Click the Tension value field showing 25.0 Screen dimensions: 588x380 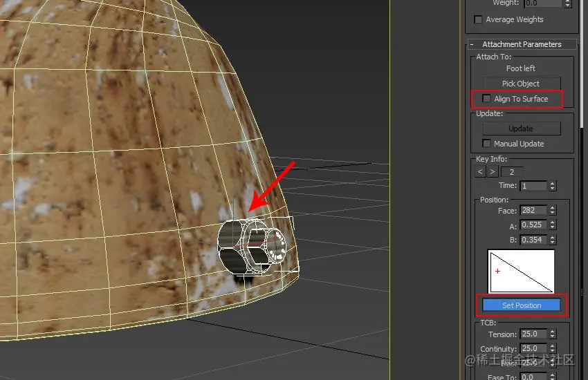(533, 334)
